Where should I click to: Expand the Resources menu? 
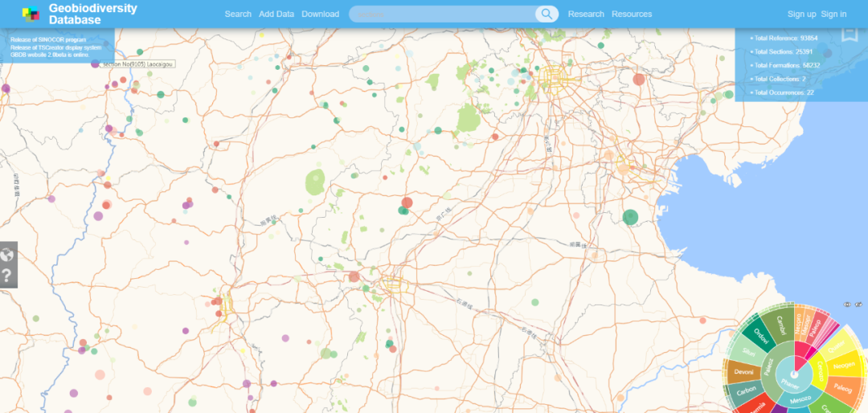632,14
